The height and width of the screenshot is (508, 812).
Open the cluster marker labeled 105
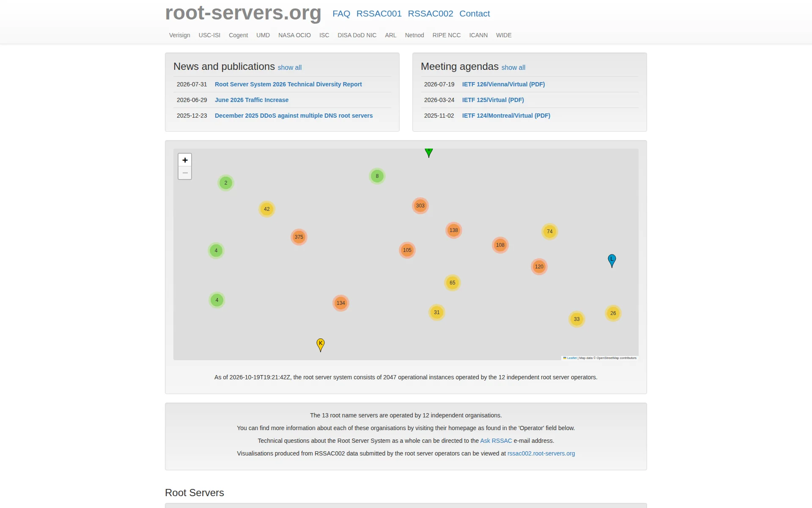407,250
